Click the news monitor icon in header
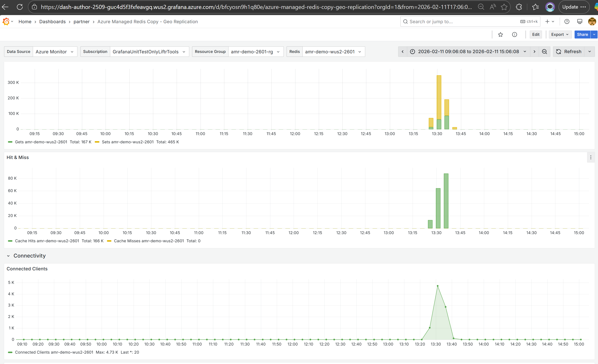This screenshot has width=598, height=364. coord(579,22)
